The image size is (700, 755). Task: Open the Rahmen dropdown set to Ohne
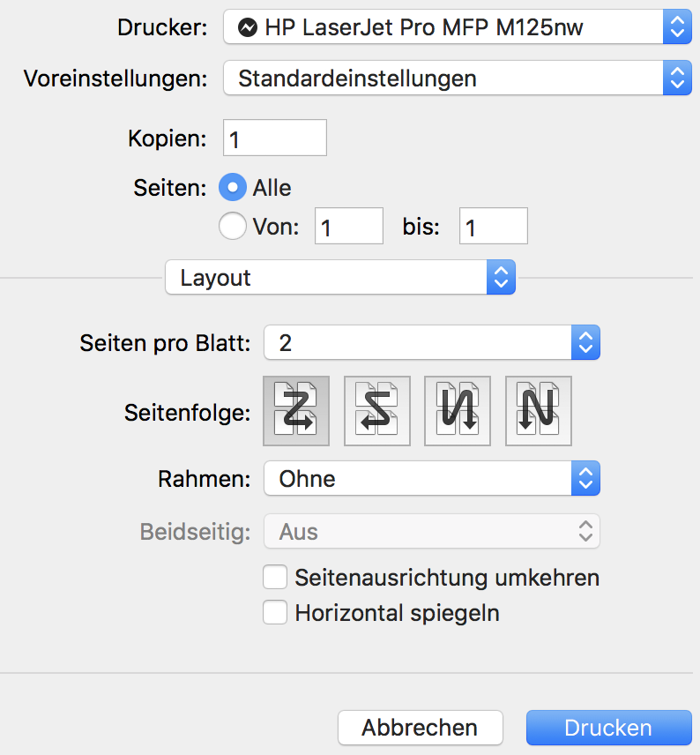pyautogui.click(x=431, y=479)
